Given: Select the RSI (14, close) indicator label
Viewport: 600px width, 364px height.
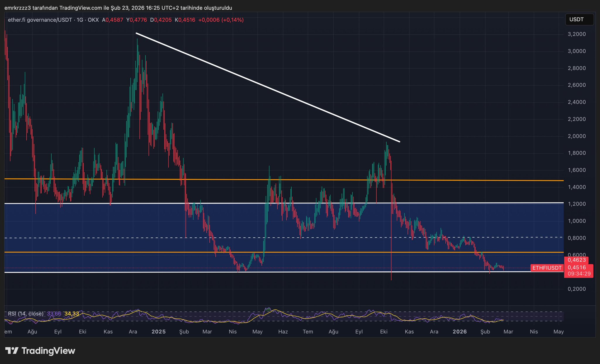Looking at the screenshot, I should pyautogui.click(x=26, y=314).
